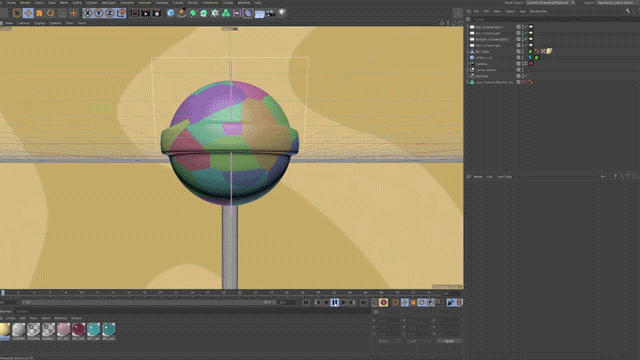Screen dimensions: 640x360
Task: Open Object Manager Bookmarks menu
Action: click(x=538, y=11)
